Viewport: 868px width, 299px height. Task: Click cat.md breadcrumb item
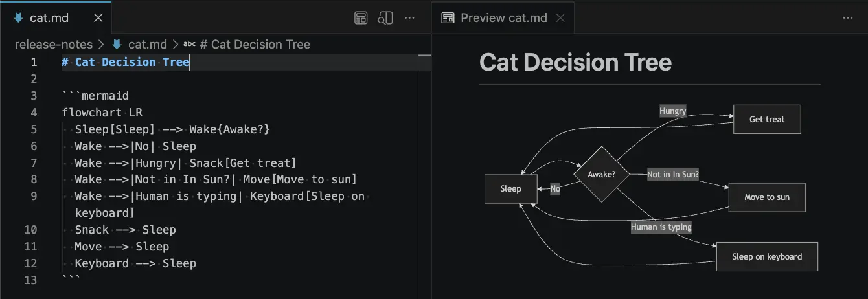148,45
